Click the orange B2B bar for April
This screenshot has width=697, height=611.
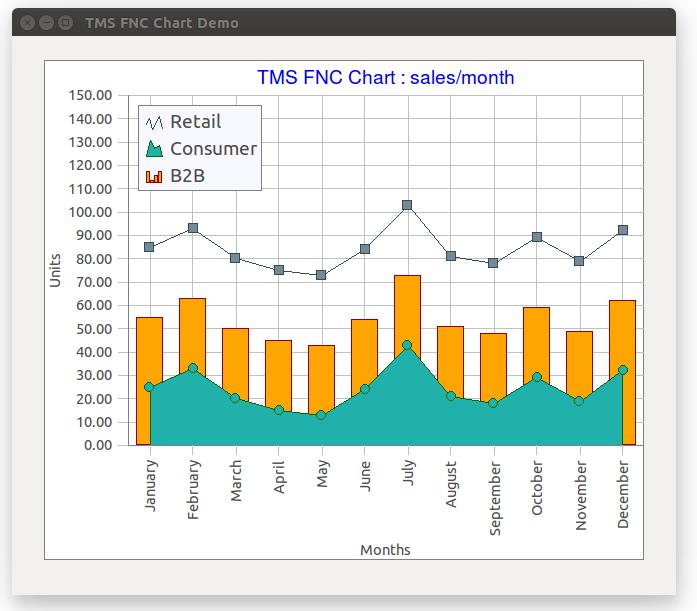[279, 375]
